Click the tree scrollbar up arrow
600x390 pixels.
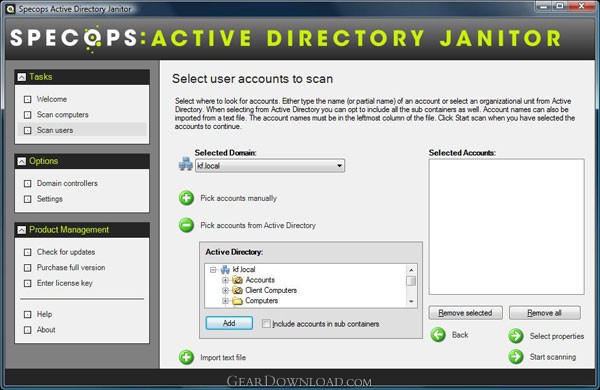[411, 270]
